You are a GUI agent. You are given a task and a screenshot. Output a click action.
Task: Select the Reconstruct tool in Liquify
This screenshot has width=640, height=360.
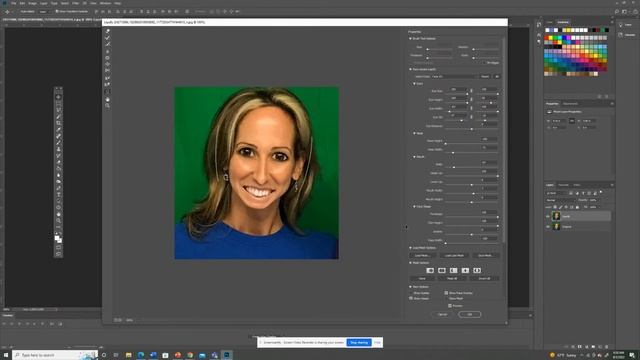(108, 38)
